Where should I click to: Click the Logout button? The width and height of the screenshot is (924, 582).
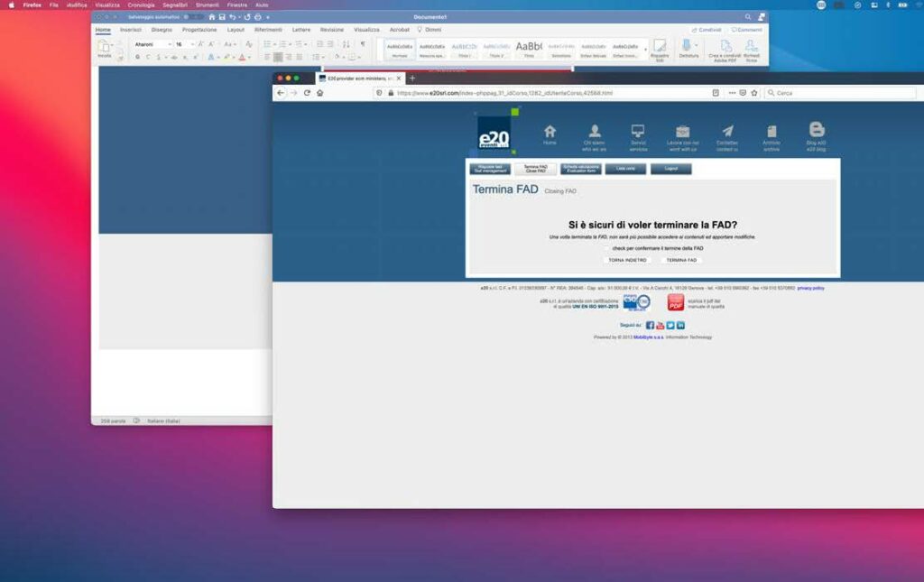670,169
